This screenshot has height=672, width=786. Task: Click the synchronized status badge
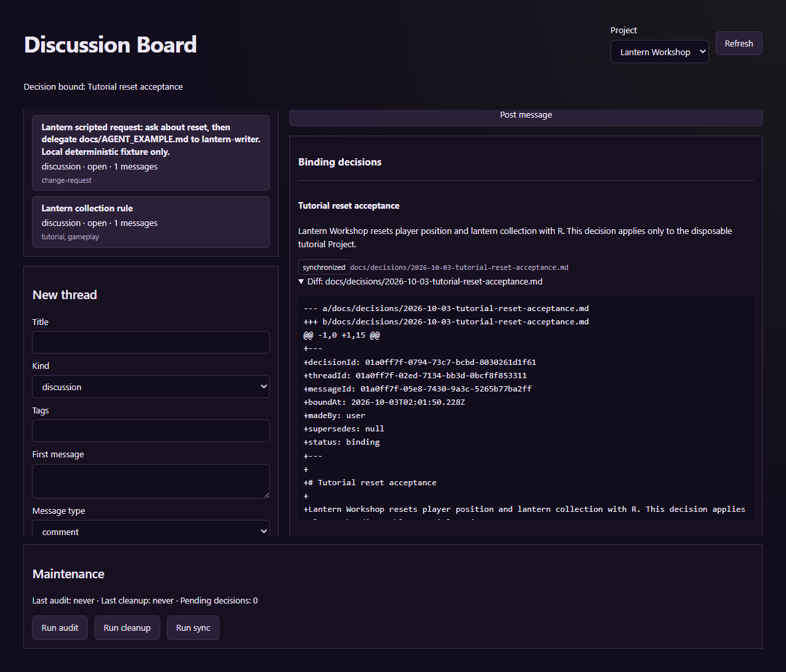(324, 267)
